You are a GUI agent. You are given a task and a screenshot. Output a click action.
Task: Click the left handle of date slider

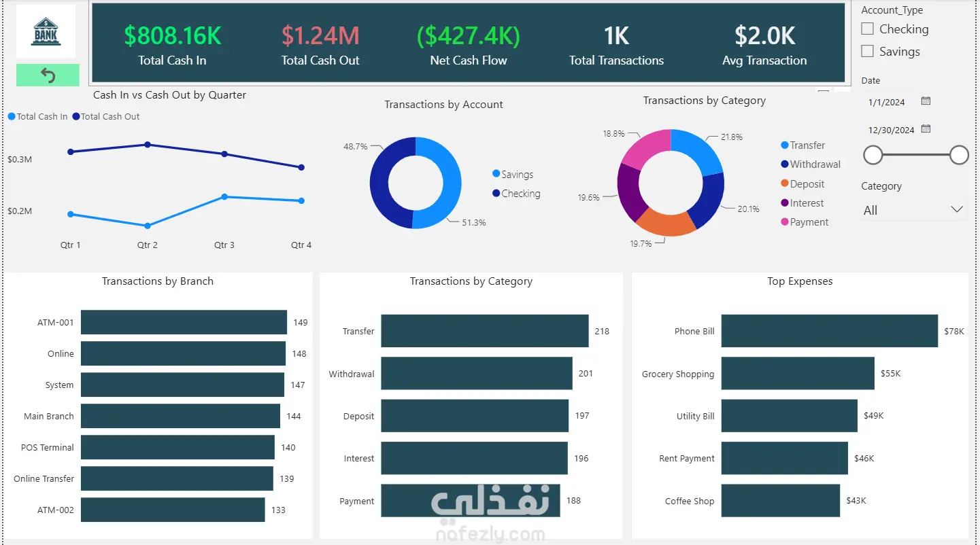coord(873,155)
